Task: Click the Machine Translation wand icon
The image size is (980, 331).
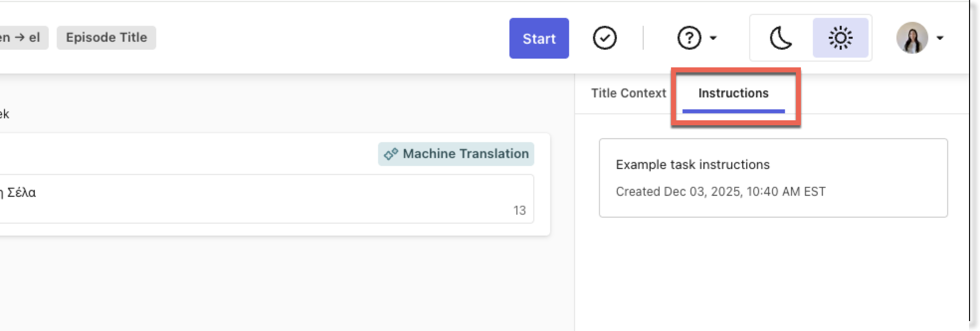Action: 391,154
